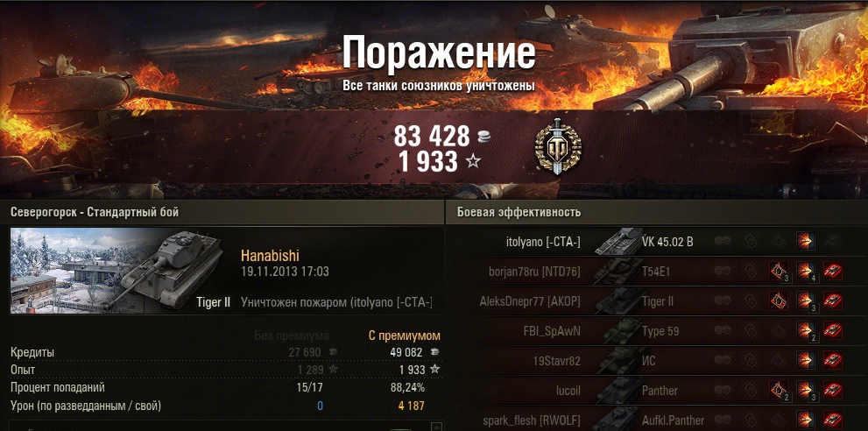868x431 pixels.
Task: Click the VK 45.02 B tank image
Action: [617, 242]
